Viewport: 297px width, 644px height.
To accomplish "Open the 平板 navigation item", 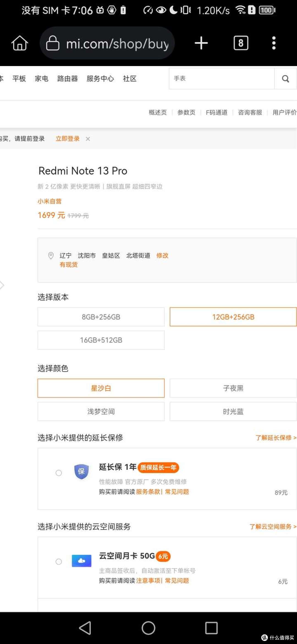I will (19, 79).
